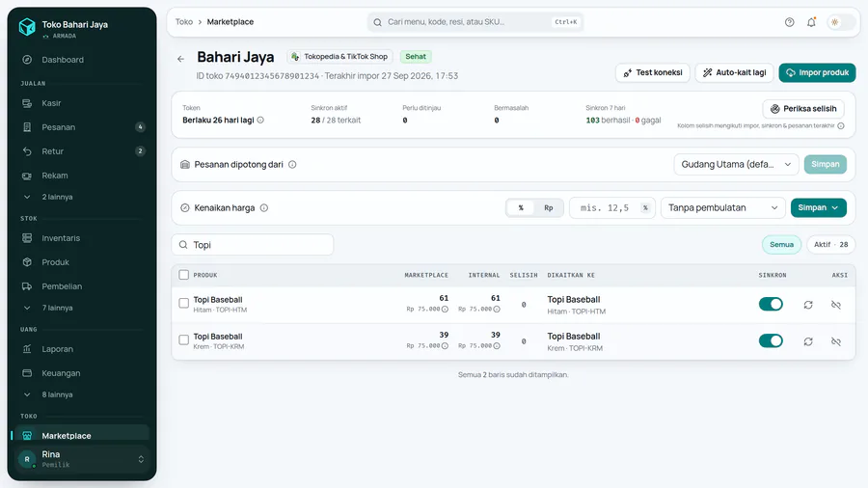Click marketplace price info icon for TOPI-HTM
The image size is (868, 488).
[445, 310]
